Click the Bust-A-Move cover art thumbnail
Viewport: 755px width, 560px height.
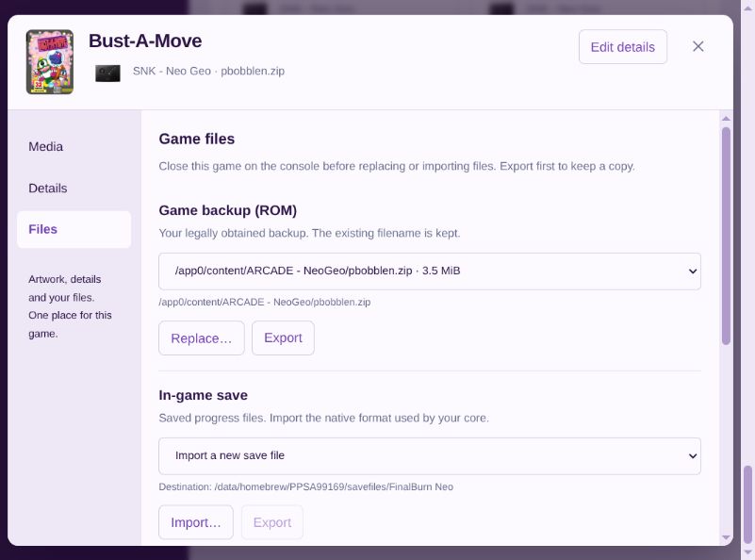50,61
